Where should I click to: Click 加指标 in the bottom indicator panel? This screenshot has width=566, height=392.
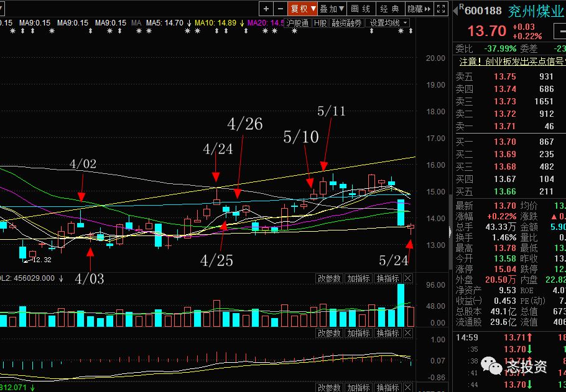(358, 388)
